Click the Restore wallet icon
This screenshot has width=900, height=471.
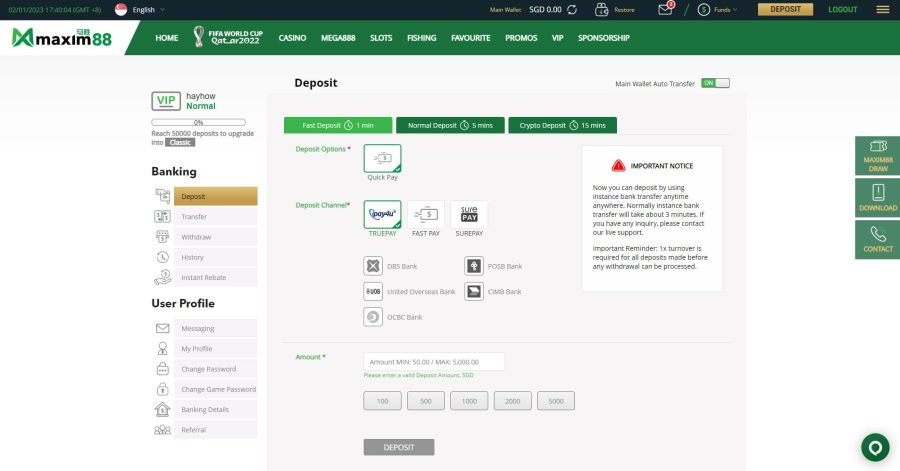point(601,9)
